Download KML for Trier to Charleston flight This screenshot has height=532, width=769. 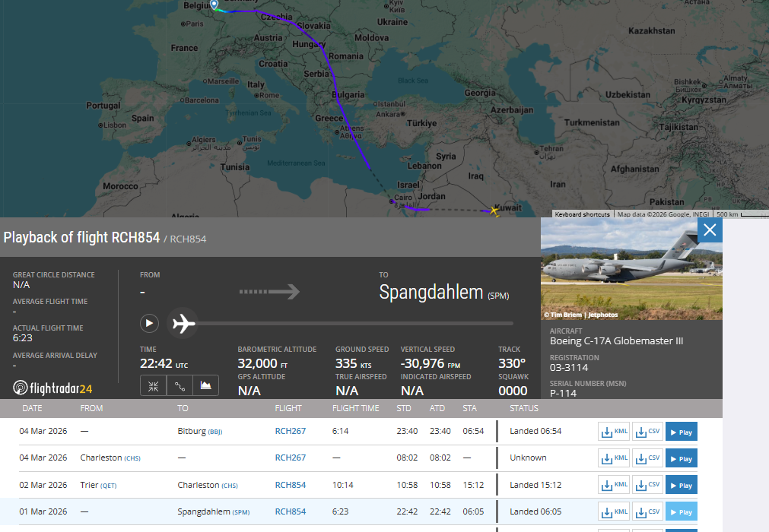point(614,485)
